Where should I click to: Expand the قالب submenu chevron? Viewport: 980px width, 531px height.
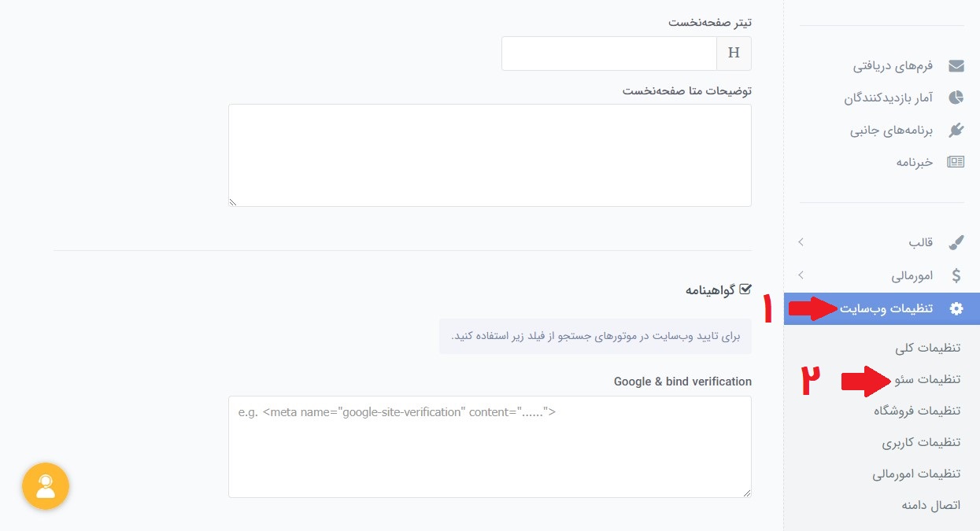pyautogui.click(x=801, y=242)
